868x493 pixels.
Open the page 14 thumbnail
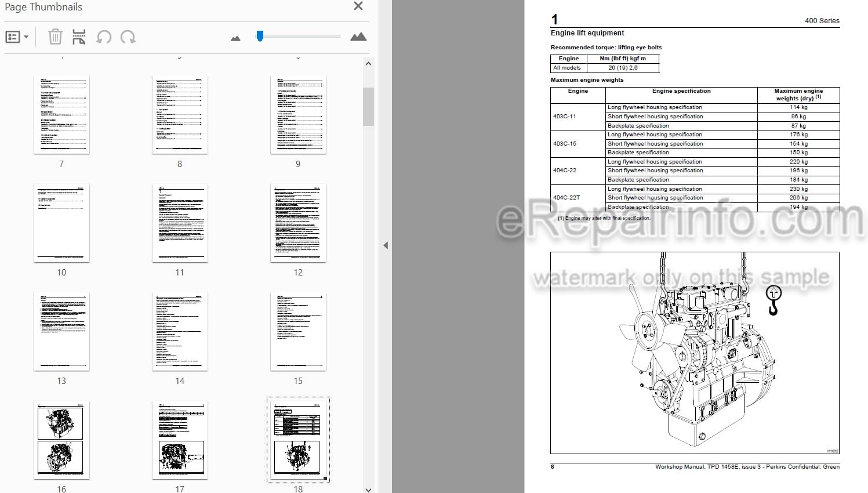(x=180, y=332)
